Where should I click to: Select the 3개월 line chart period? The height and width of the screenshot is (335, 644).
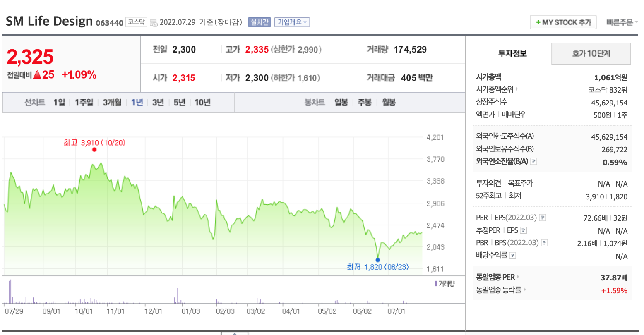click(112, 103)
